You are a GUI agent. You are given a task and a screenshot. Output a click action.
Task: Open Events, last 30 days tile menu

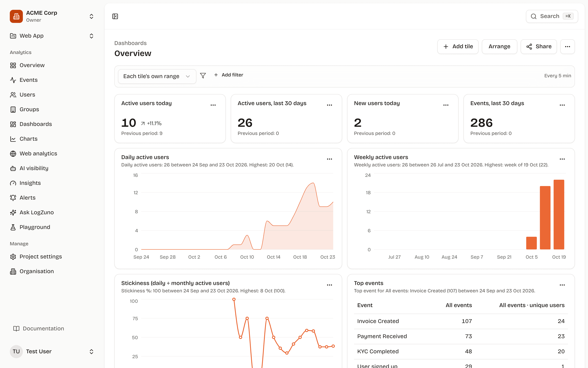click(562, 105)
